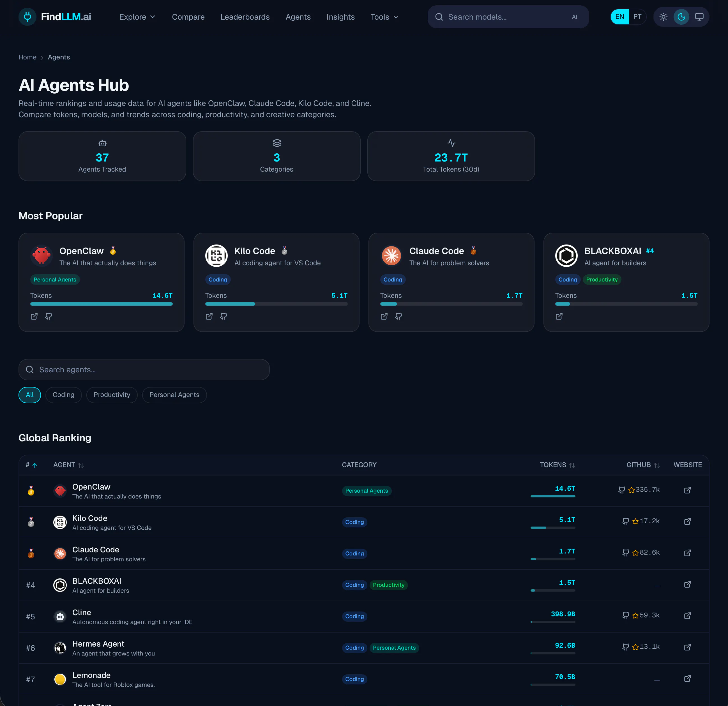728x706 pixels.
Task: Open Hermes Agent name in ranking table
Action: pyautogui.click(x=98, y=644)
